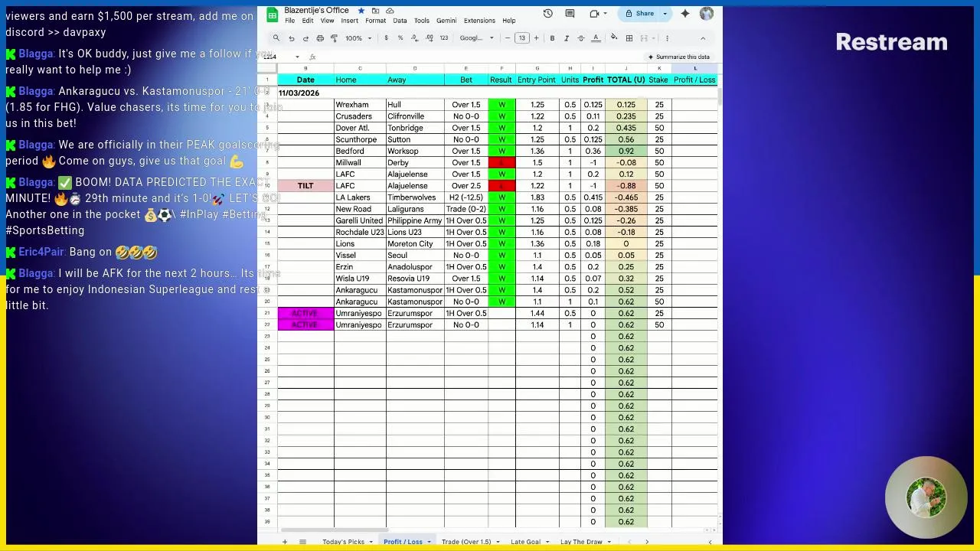Open Profit / Loss tab dropdown arrow
980x551 pixels.
tap(429, 542)
